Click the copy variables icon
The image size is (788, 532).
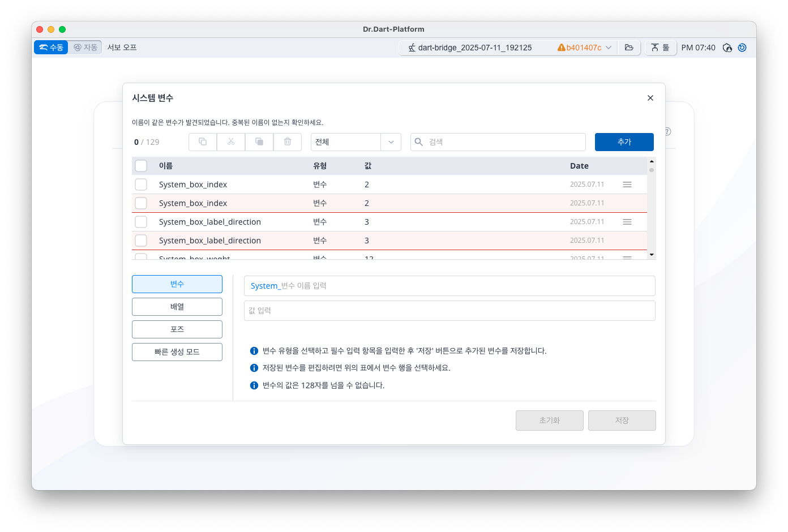(x=203, y=142)
